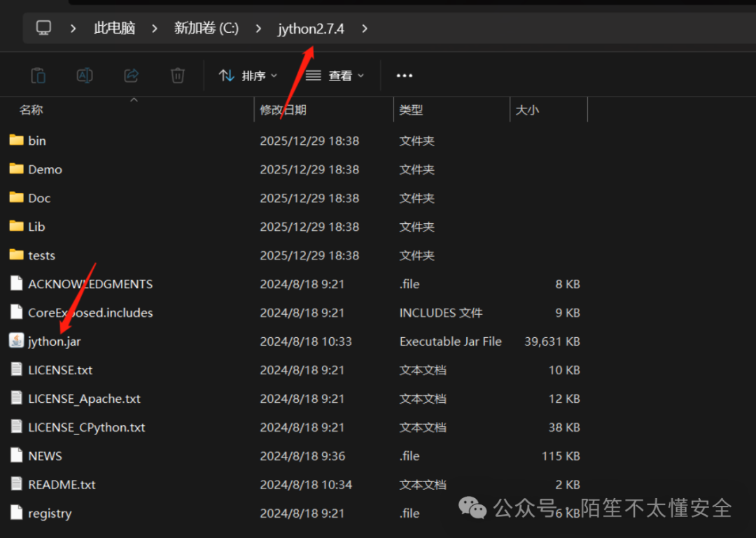Click the Rename icon in the toolbar
This screenshot has height=538, width=756.
84,75
